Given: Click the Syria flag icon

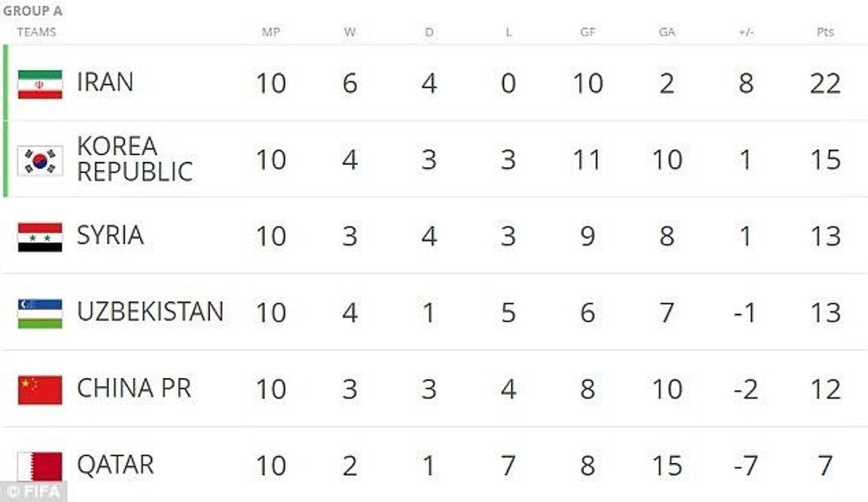Looking at the screenshot, I should coord(40,236).
